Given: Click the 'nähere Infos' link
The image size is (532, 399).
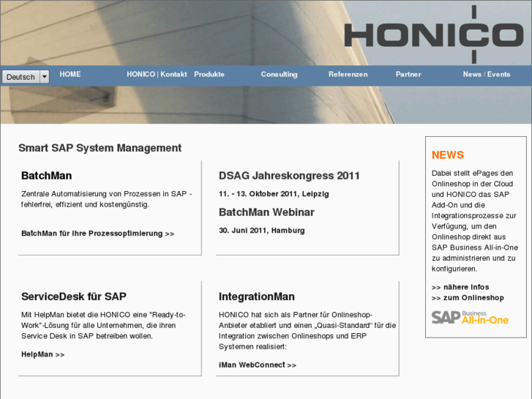Looking at the screenshot, I should pyautogui.click(x=460, y=287).
